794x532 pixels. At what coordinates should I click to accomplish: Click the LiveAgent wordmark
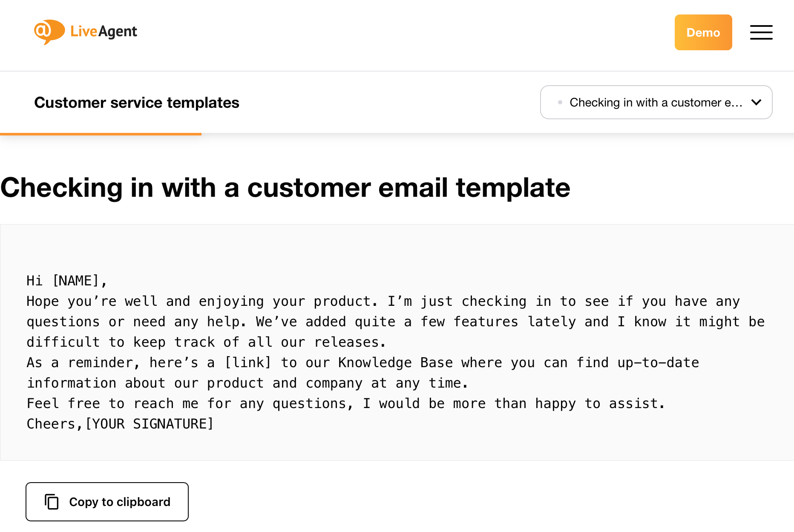point(103,32)
